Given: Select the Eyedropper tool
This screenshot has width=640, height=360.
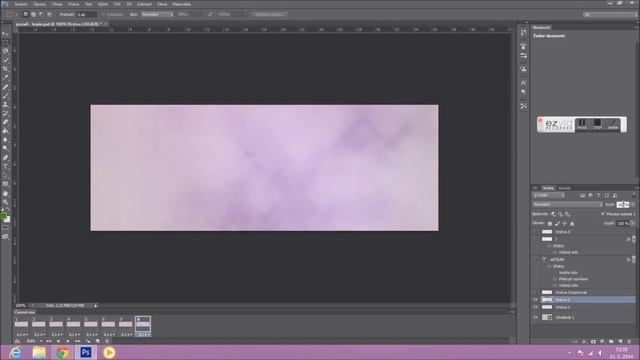Looking at the screenshot, I should tap(5, 78).
